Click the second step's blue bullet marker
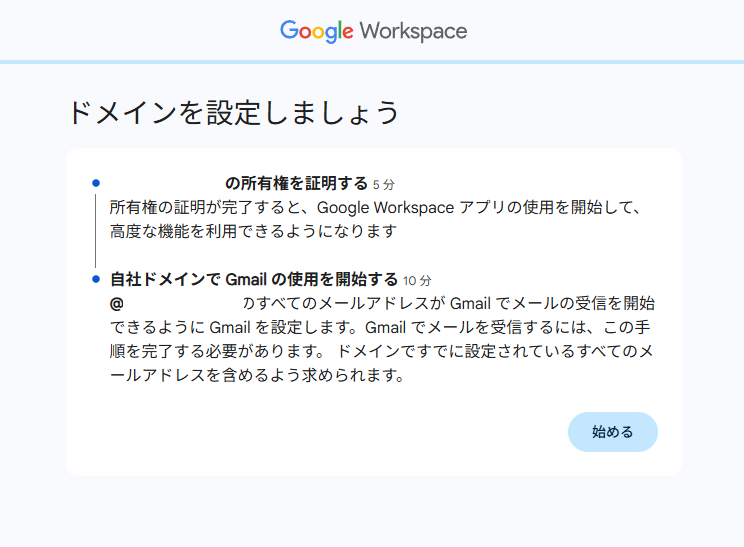The height and width of the screenshot is (547, 744). 96,279
